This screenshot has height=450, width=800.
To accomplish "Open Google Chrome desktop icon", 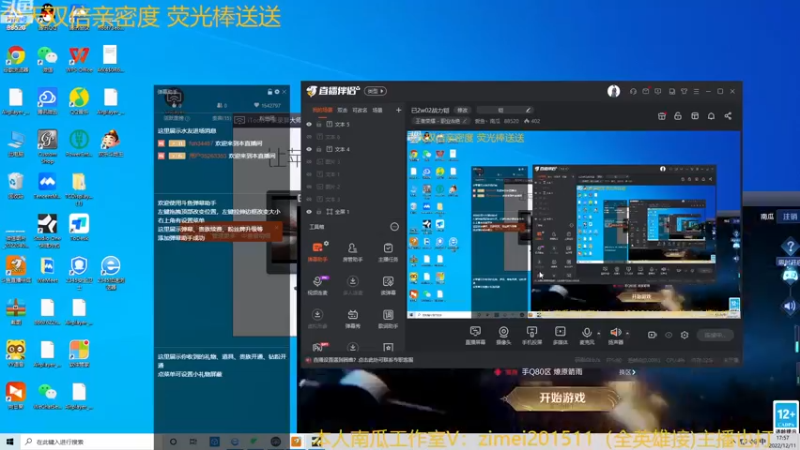I will pos(16,59).
